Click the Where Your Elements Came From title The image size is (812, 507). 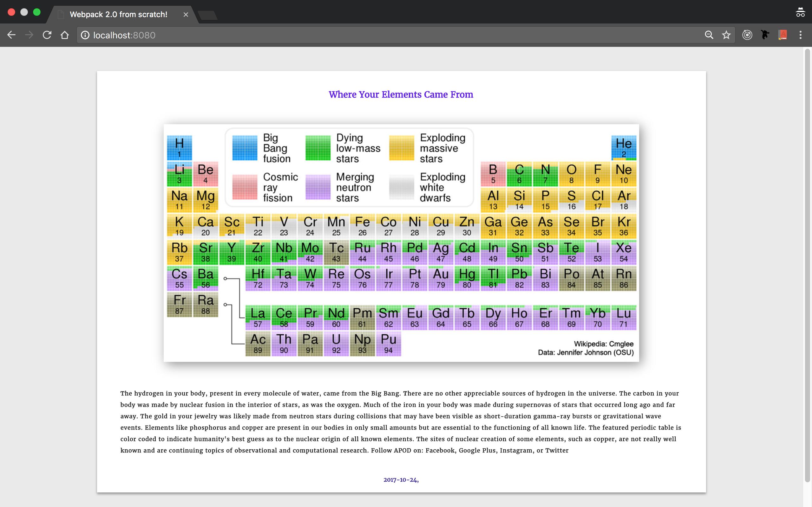click(x=401, y=94)
